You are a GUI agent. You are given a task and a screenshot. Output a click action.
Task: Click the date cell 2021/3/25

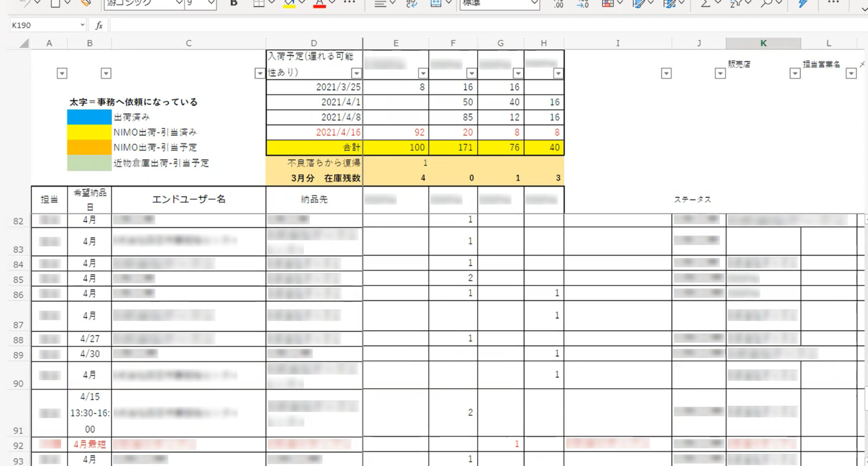click(x=314, y=87)
